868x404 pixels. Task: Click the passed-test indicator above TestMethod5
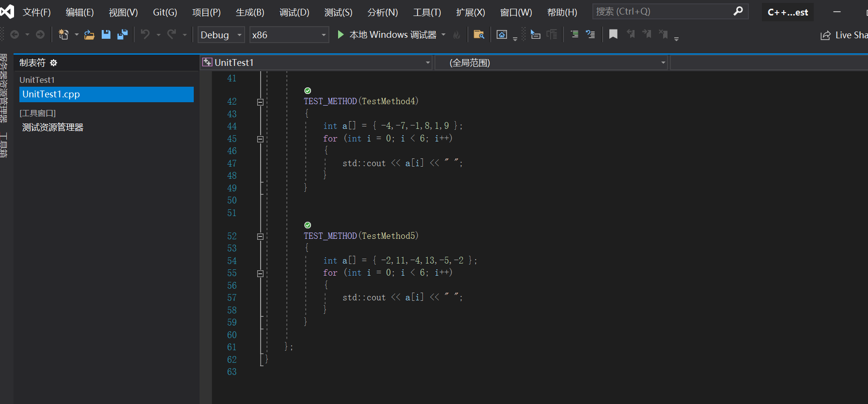308,225
